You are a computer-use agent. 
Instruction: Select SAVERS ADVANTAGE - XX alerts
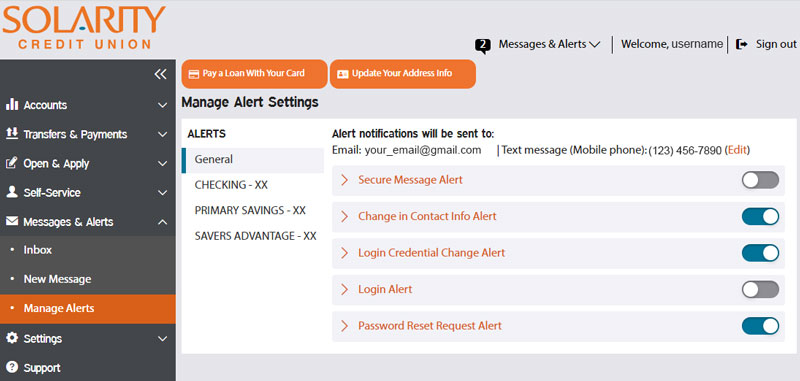256,236
